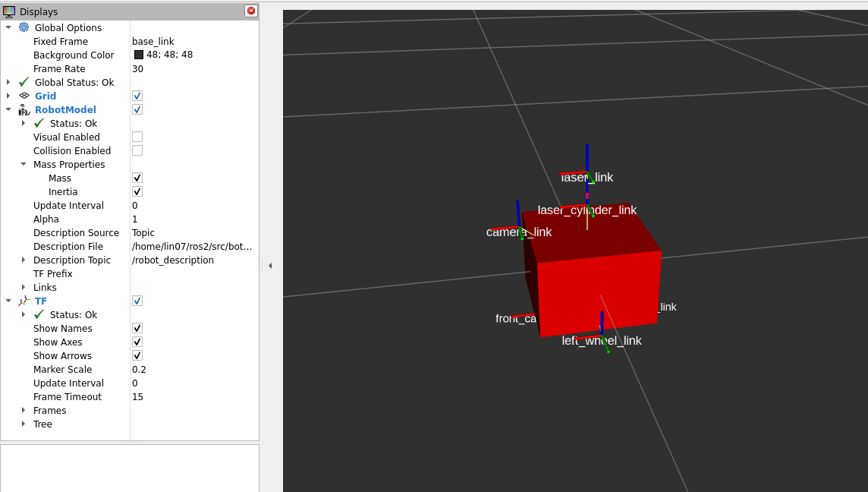Expand RobotModel Status Ok row
Viewport: 868px width, 492px height.
point(24,123)
